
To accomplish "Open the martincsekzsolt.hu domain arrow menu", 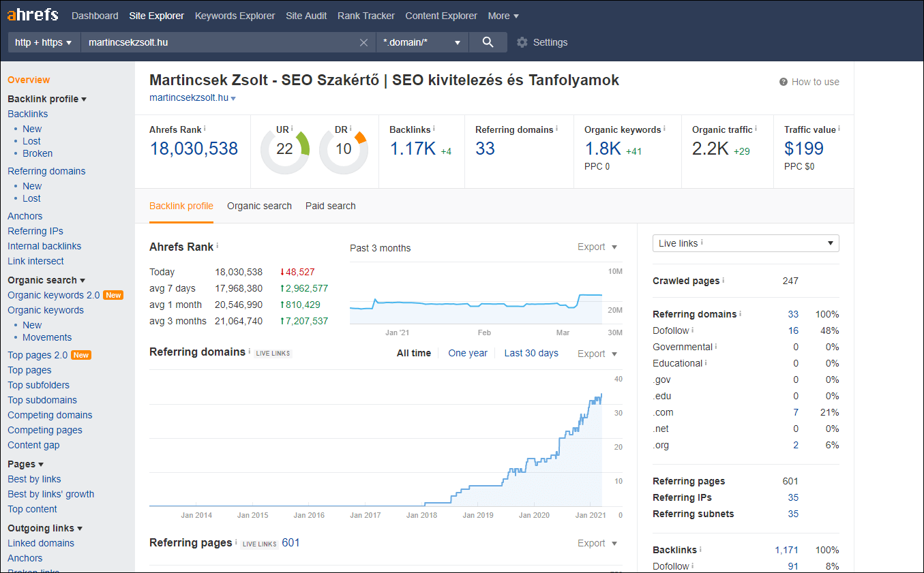I will (233, 99).
